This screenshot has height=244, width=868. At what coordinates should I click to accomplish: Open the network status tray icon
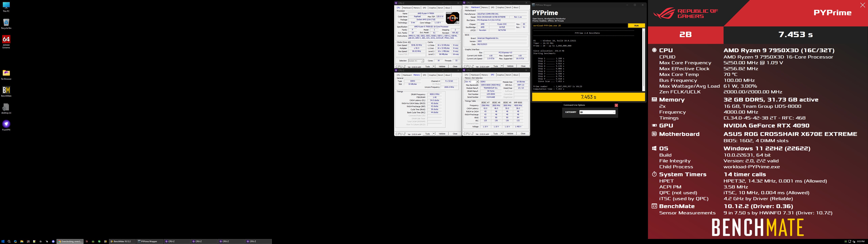pos(850,242)
